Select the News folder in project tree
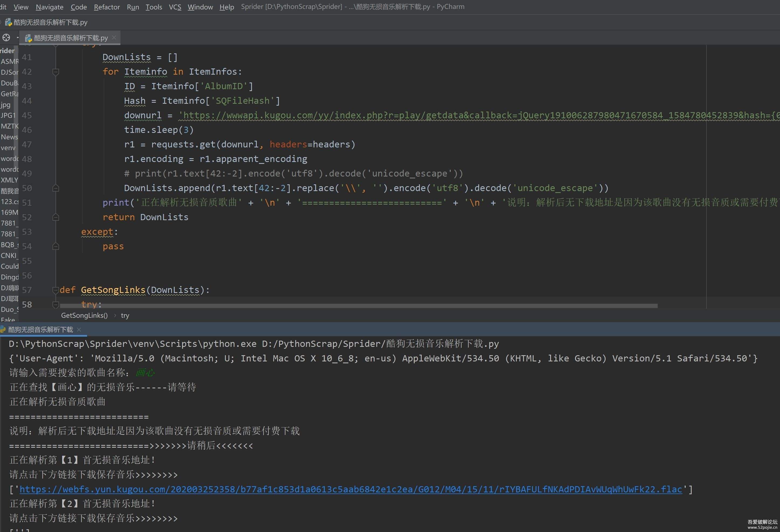The width and height of the screenshot is (780, 532). tap(9, 137)
